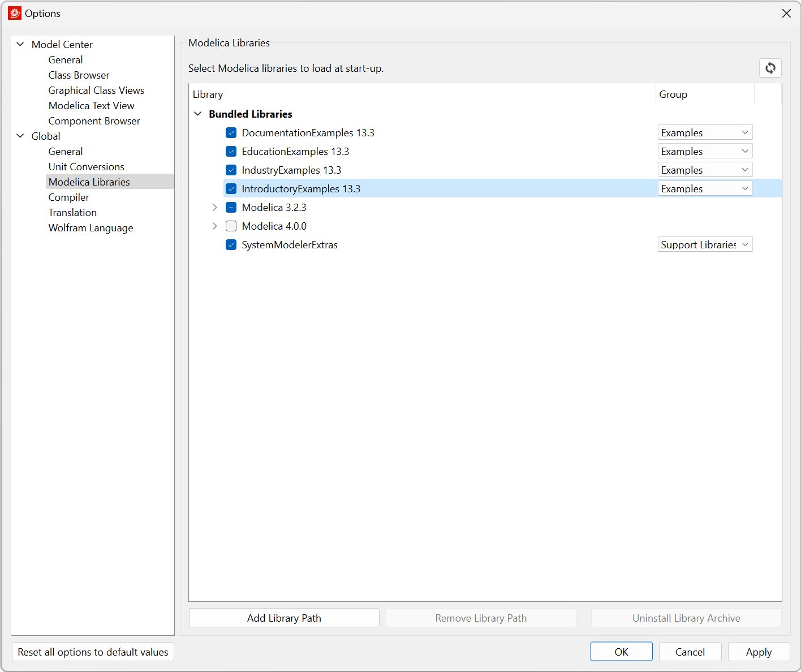The width and height of the screenshot is (801, 672).
Task: Open the Unit Conversions settings page
Action: (86, 166)
